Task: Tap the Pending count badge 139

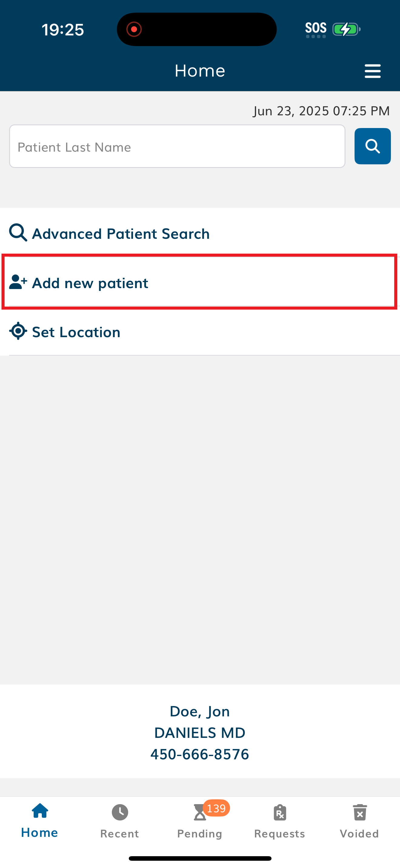Action: tap(216, 808)
